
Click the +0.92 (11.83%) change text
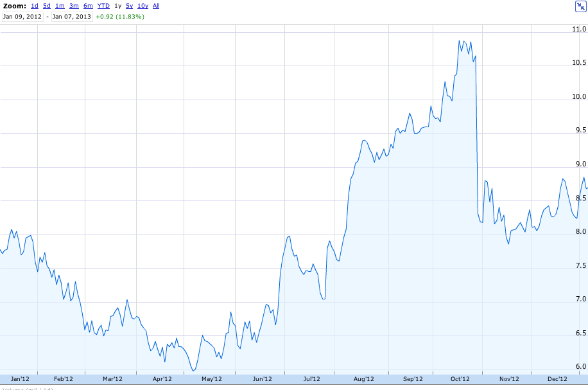pyautogui.click(x=120, y=17)
